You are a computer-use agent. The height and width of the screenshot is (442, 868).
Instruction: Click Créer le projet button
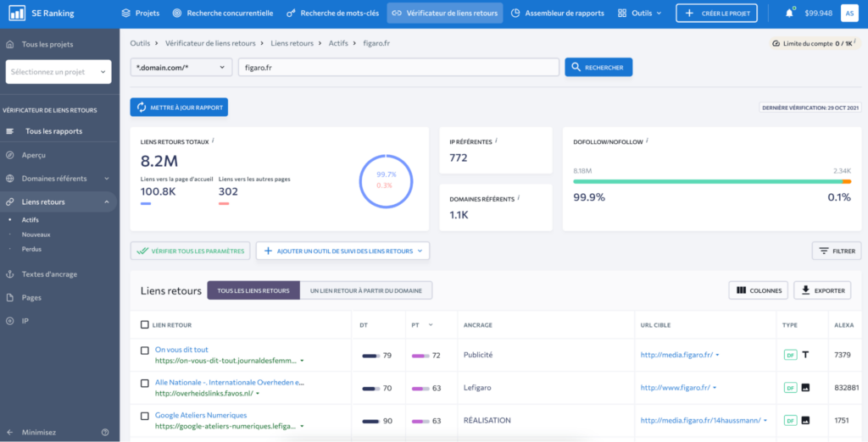717,13
